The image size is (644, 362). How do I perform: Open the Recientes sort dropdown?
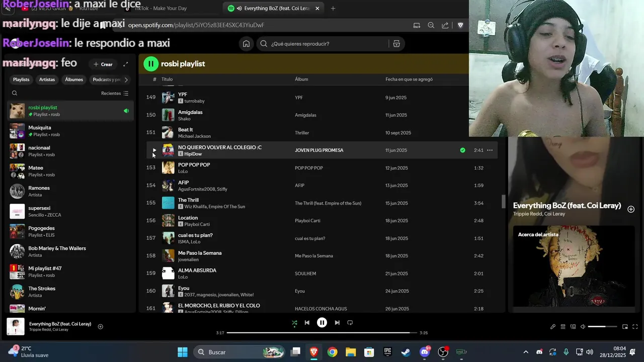click(115, 94)
